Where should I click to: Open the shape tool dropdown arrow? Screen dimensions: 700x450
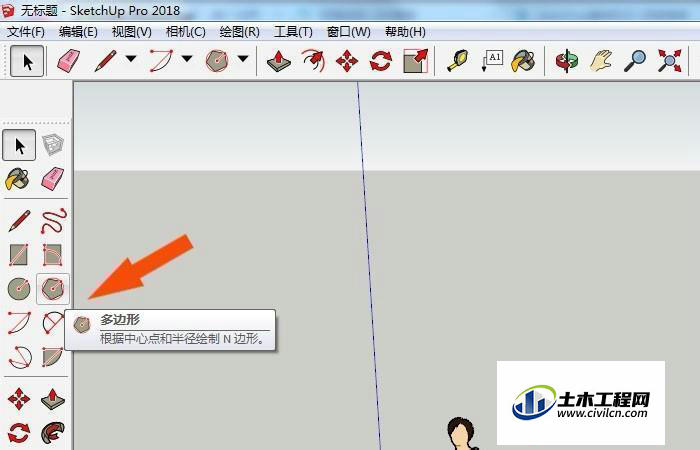(x=243, y=59)
